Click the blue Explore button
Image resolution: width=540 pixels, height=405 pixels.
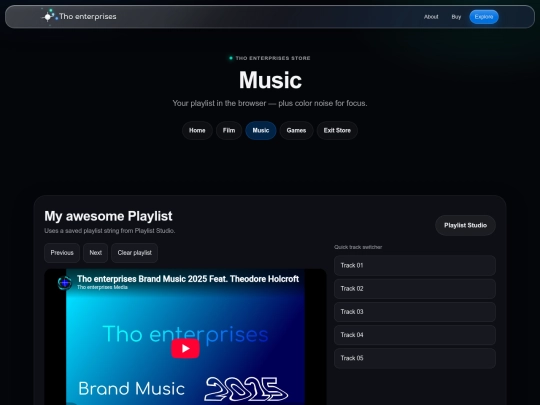(484, 17)
